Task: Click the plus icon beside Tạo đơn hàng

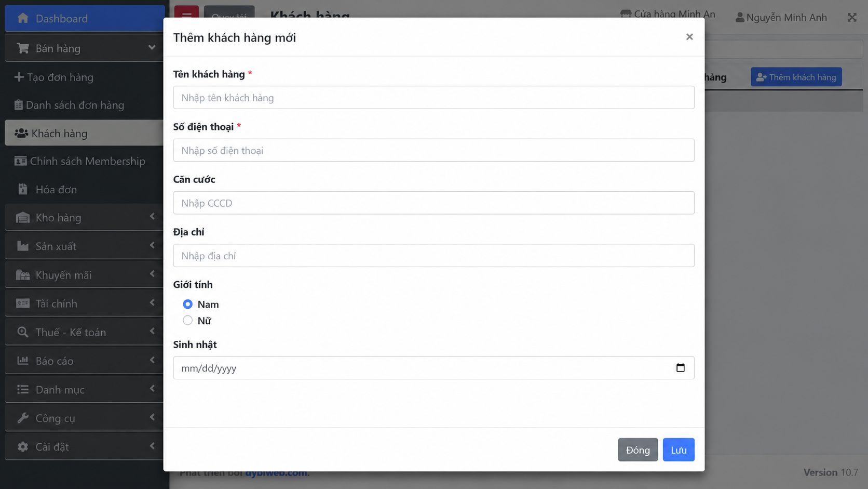Action: pos(19,77)
